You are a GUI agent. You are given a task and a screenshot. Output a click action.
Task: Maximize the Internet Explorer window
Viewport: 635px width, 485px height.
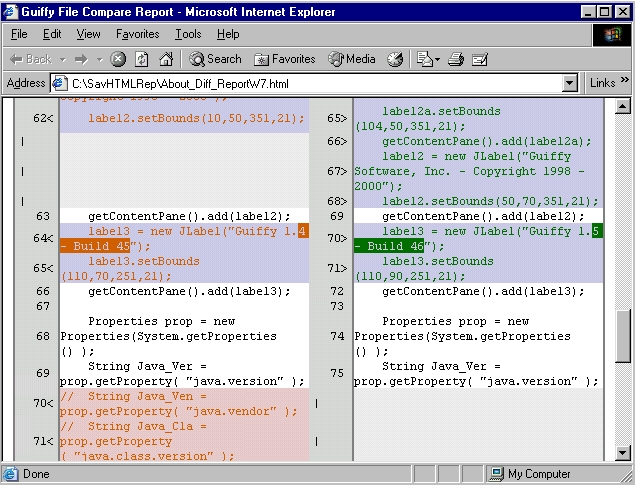[604, 12]
